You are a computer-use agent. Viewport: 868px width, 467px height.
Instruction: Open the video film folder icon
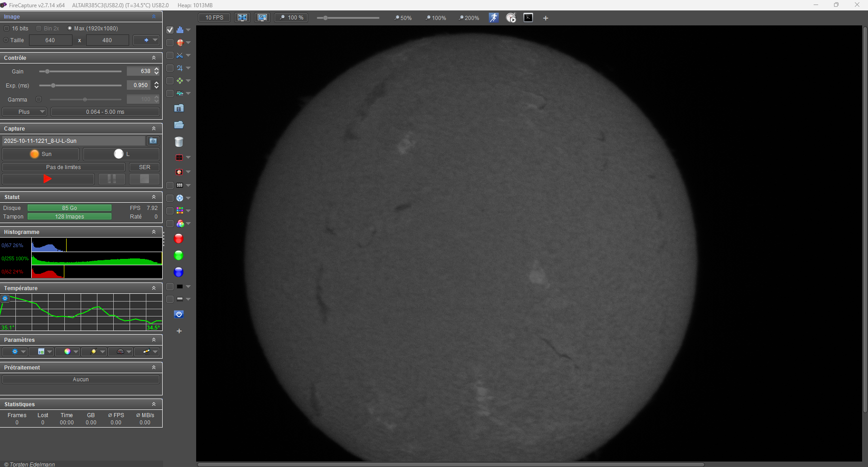coord(179,108)
